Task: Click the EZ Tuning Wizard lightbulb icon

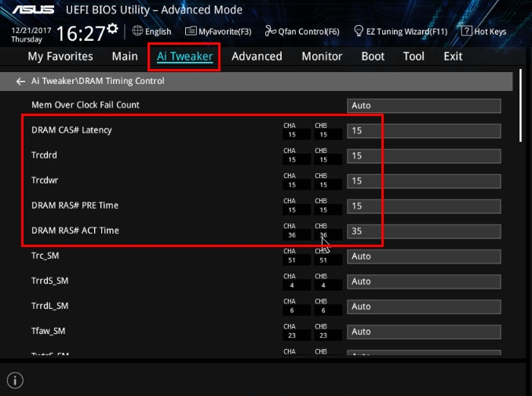Action: click(359, 31)
